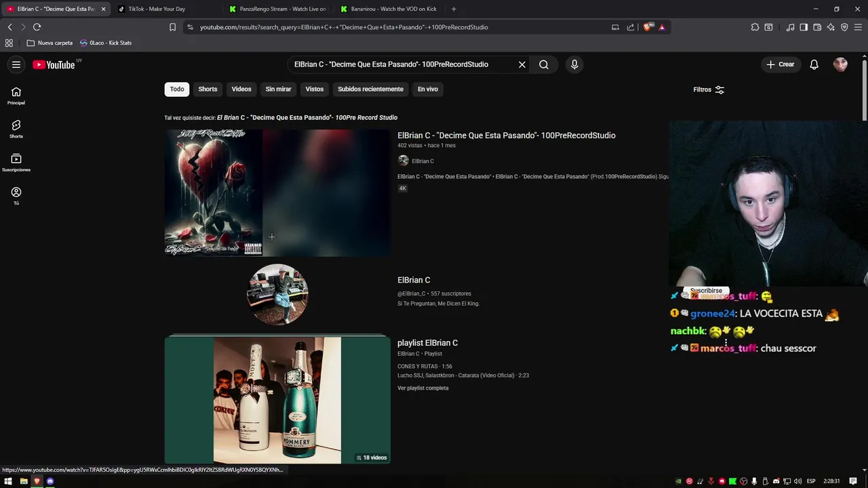Select the Sin mirar filter chip
Screen dimensions: 868x488
pos(278,89)
